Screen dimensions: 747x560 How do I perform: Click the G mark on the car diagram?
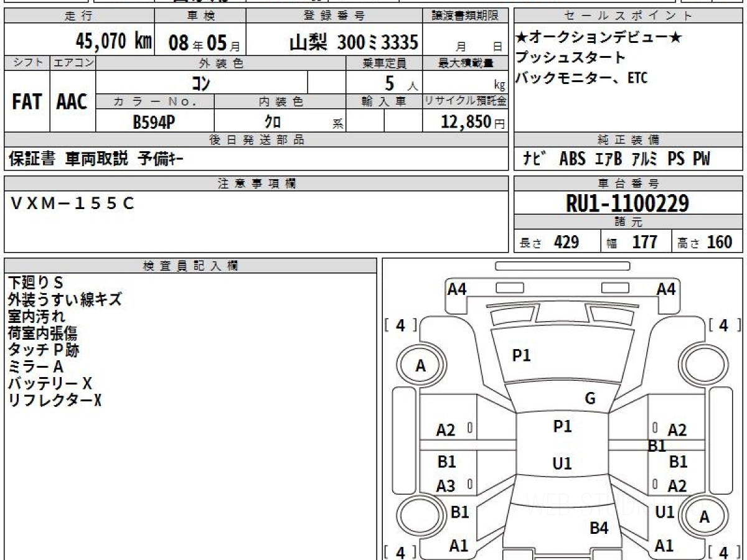(x=590, y=399)
